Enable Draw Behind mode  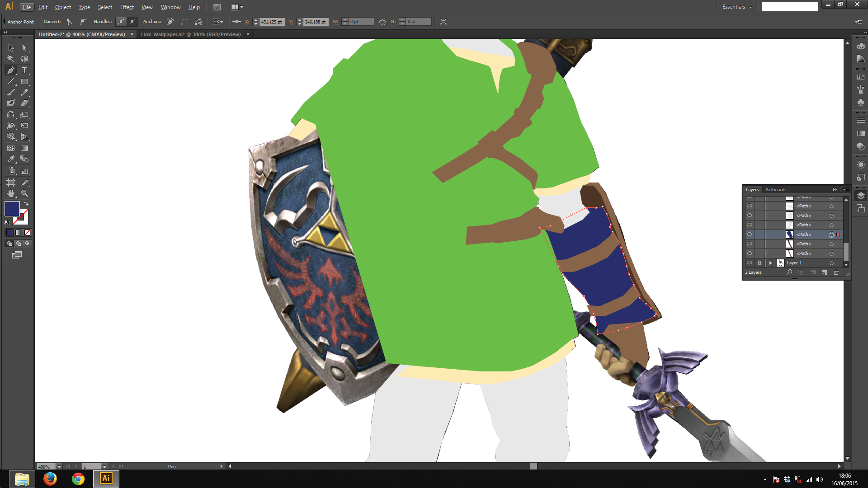coord(19,244)
